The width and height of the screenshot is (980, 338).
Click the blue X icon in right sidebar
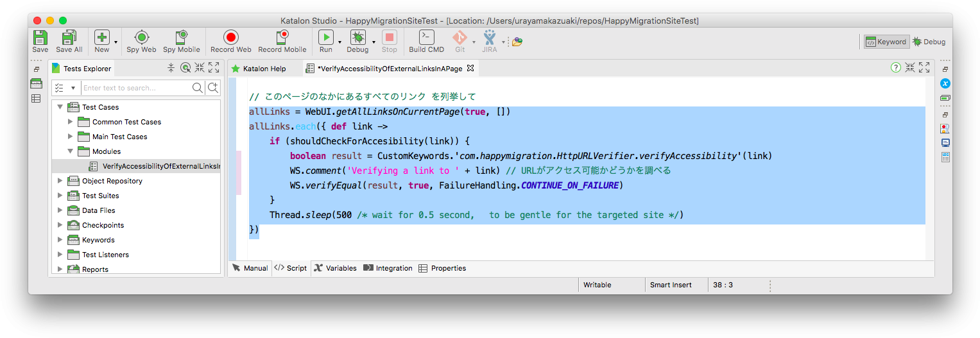tap(945, 83)
